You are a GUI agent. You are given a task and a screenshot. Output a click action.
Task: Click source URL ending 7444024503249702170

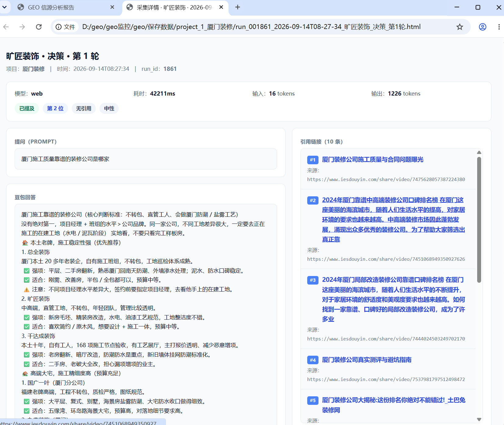pyautogui.click(x=386, y=339)
